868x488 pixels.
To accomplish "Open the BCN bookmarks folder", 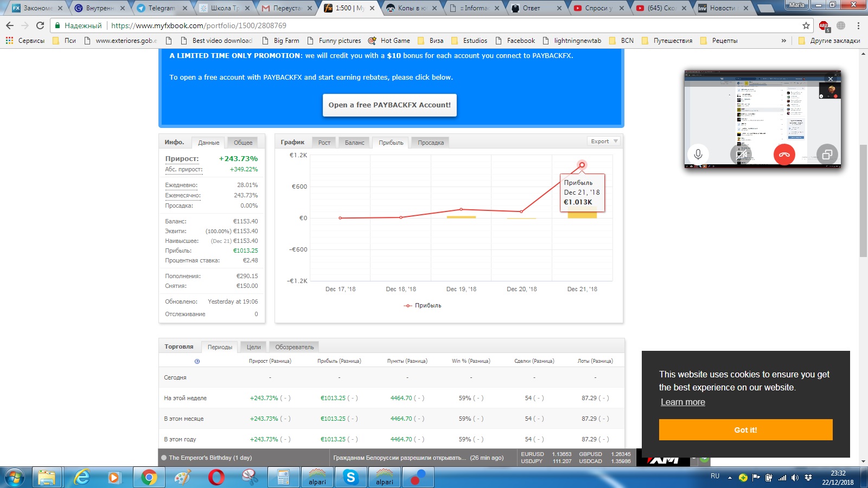I will [x=621, y=41].
